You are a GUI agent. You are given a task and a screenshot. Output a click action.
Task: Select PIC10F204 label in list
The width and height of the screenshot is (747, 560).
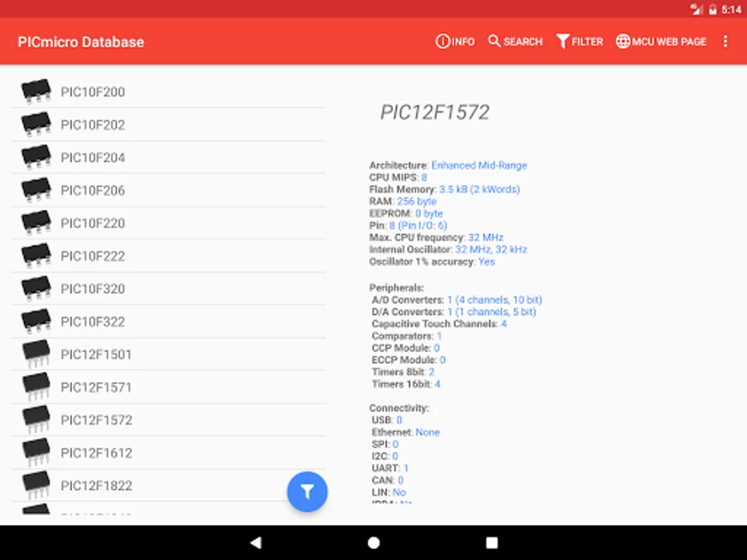pyautogui.click(x=93, y=158)
